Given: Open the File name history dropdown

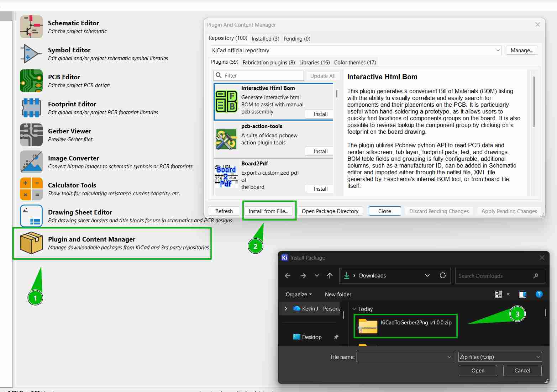Looking at the screenshot, I should (x=450, y=357).
